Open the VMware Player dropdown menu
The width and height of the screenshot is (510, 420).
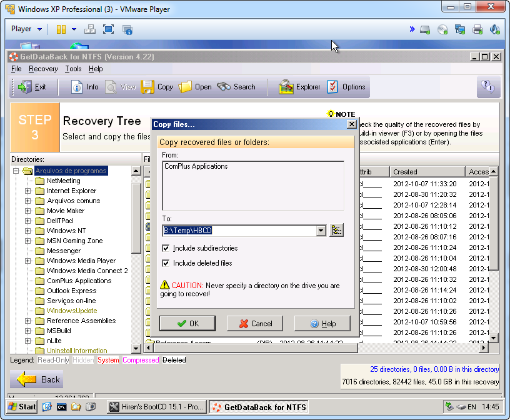pos(26,29)
